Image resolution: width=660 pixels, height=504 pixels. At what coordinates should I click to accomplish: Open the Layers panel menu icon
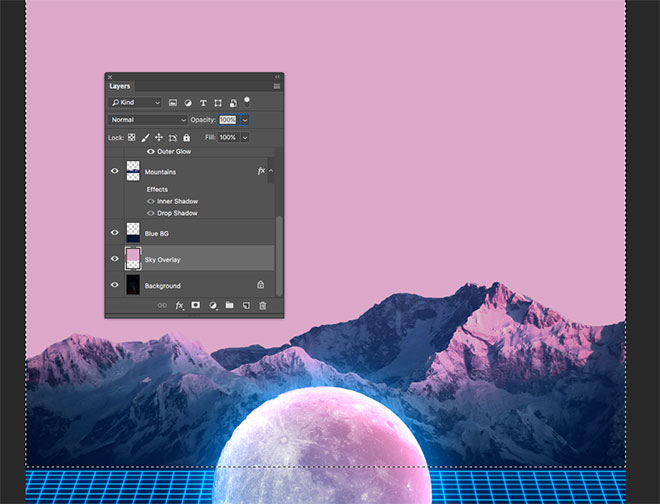(277, 86)
